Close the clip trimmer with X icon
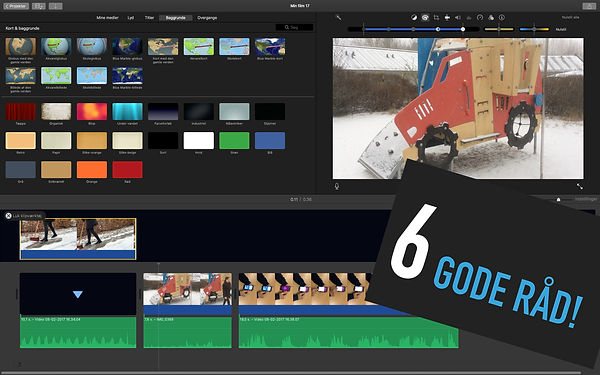This screenshot has height=375, width=600. pos(8,216)
